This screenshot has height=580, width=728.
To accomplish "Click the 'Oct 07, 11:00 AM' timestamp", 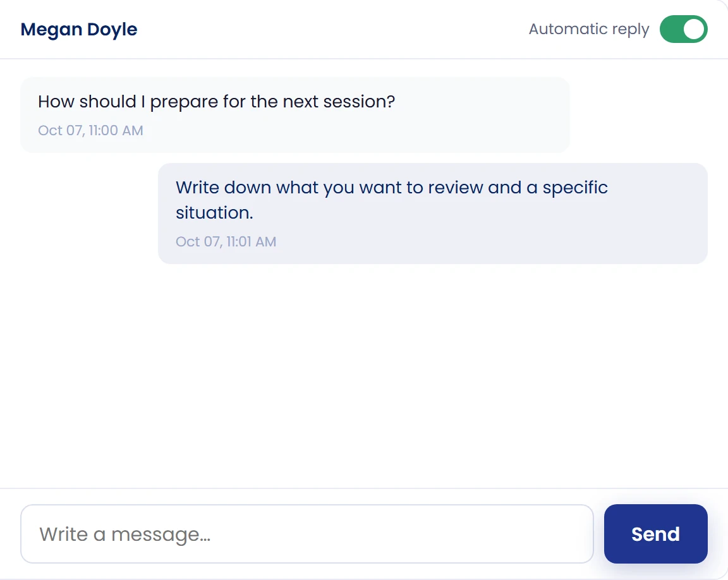I will coord(90,130).
